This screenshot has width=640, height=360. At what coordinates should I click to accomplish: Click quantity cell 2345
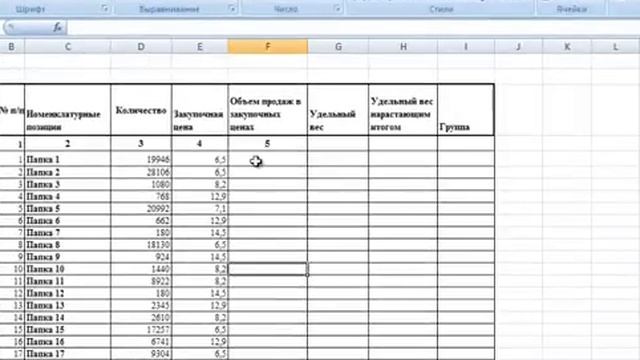[x=141, y=305]
